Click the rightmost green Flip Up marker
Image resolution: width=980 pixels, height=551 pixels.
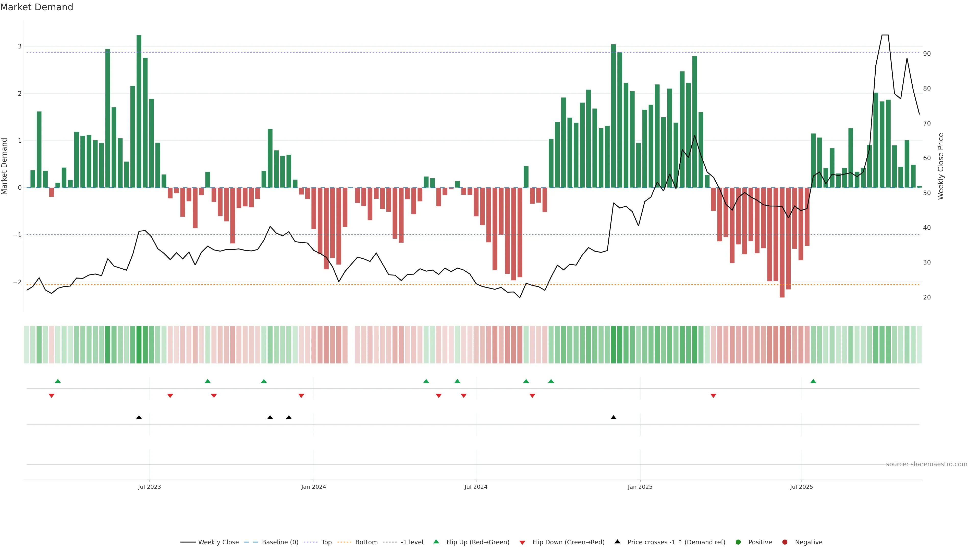813,381
